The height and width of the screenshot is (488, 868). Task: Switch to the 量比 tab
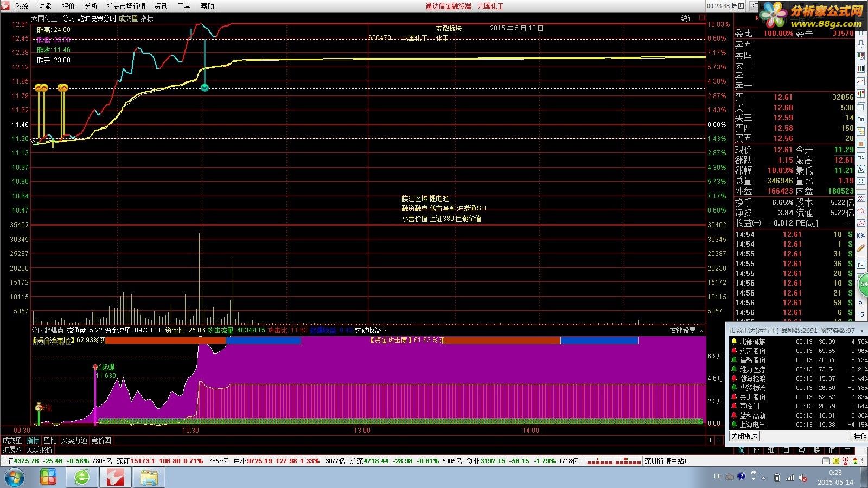[x=50, y=440]
